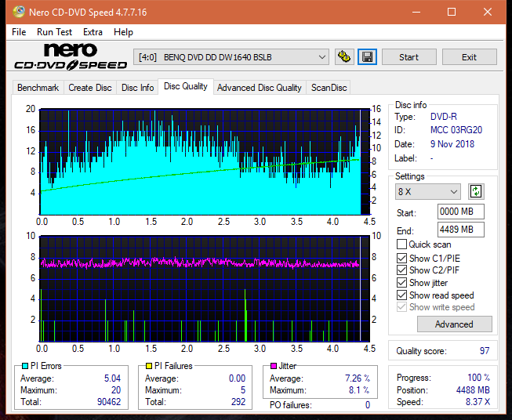Click the Speed 8.37 X value
Screen dimensions: 512x420
coord(478,402)
